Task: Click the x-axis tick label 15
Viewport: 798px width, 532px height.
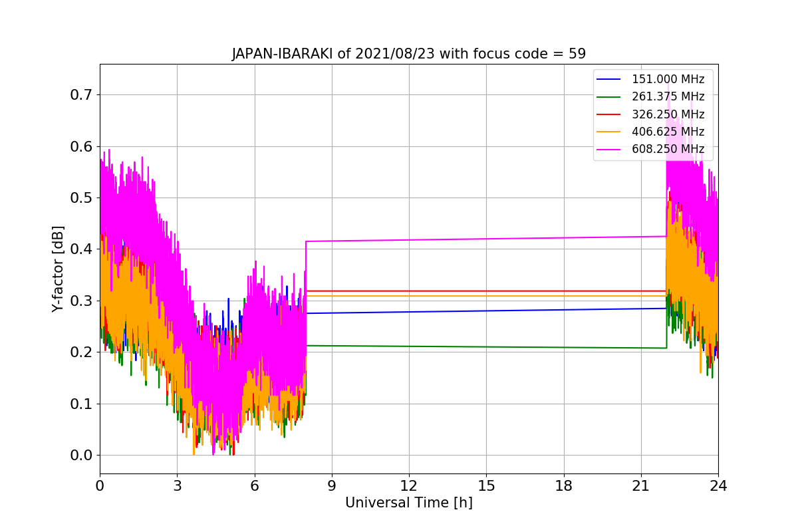Action: click(x=486, y=486)
